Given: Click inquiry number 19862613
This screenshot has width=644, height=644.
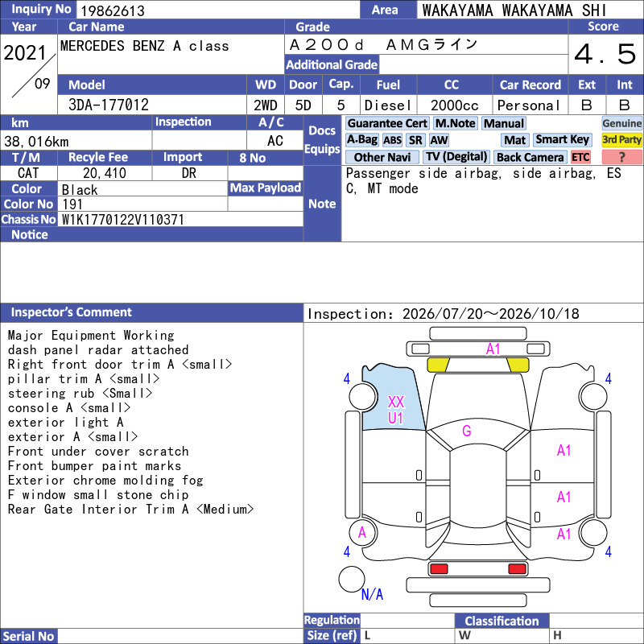Looking at the screenshot, I should [113, 11].
